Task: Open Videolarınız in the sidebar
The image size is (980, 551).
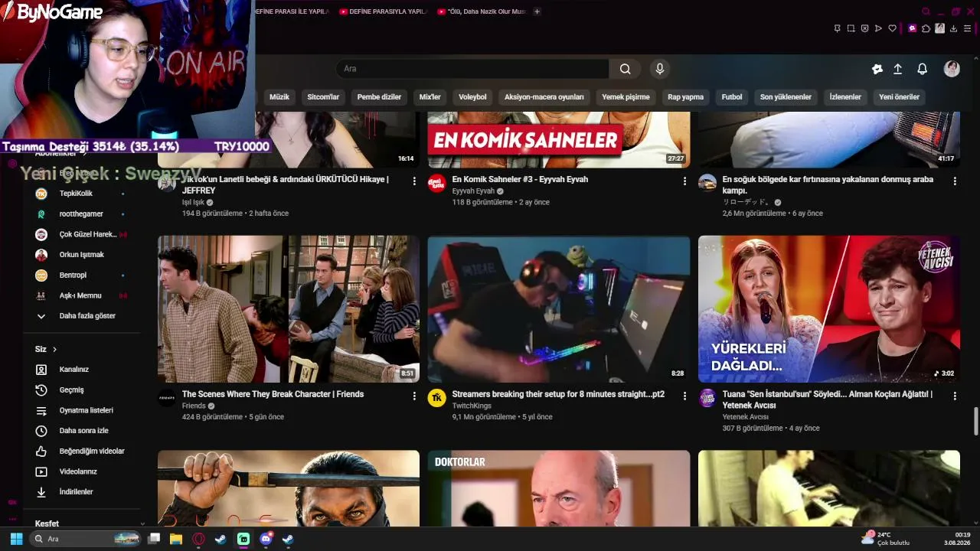Action: (x=80, y=471)
